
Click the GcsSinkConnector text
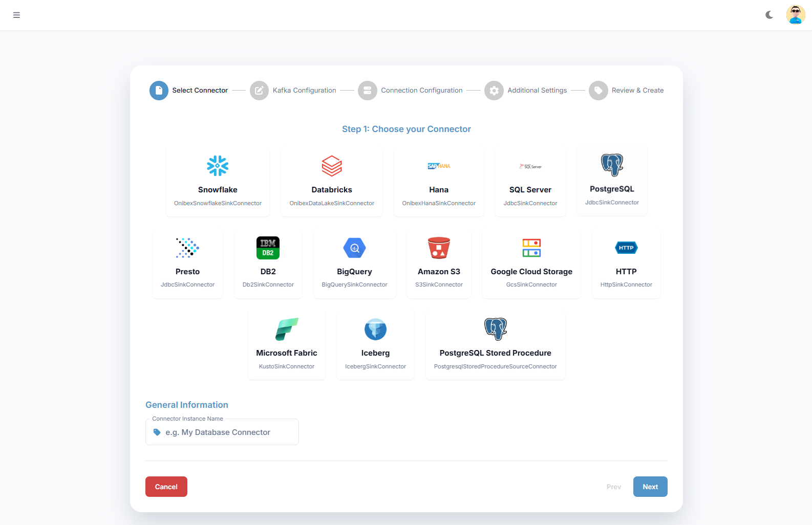click(531, 285)
